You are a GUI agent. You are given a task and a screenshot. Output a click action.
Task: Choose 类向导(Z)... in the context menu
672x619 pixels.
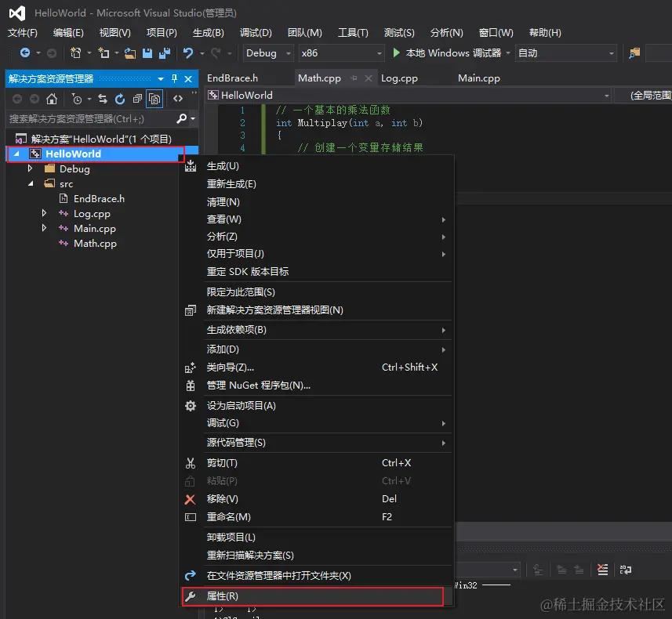(x=316, y=367)
